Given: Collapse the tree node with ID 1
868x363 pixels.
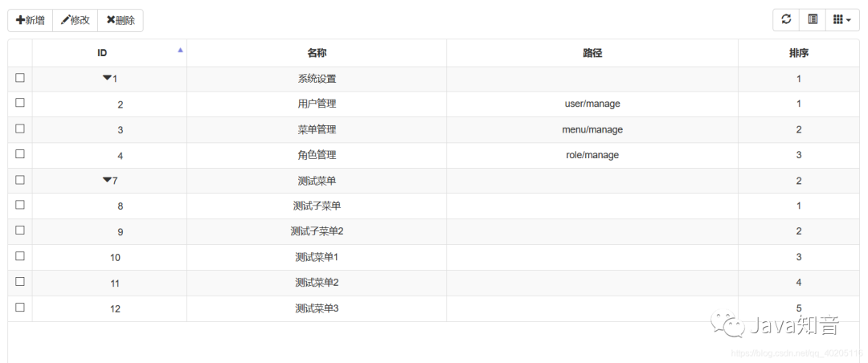Looking at the screenshot, I should click(107, 78).
